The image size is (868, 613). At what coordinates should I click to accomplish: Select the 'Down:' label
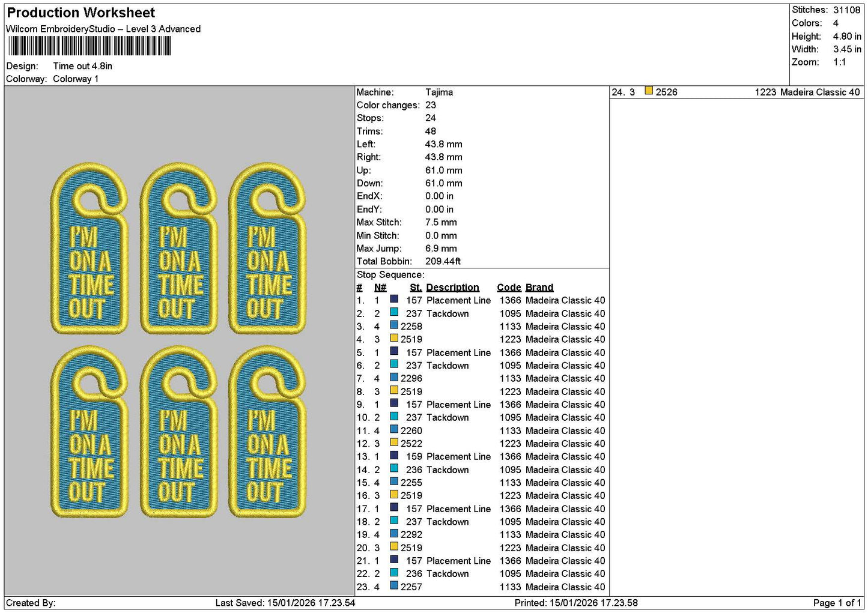point(369,183)
